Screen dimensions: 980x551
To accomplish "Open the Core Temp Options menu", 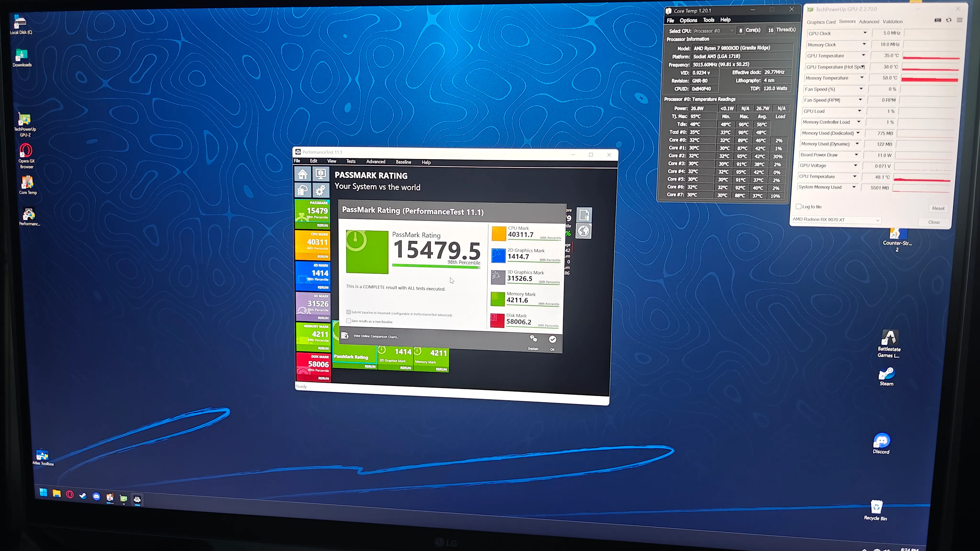I will point(688,20).
